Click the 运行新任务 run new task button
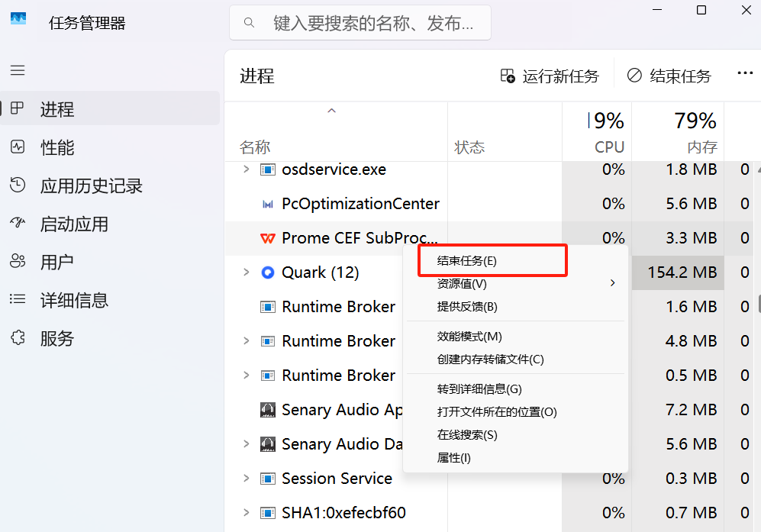The image size is (761, 532). click(x=550, y=76)
